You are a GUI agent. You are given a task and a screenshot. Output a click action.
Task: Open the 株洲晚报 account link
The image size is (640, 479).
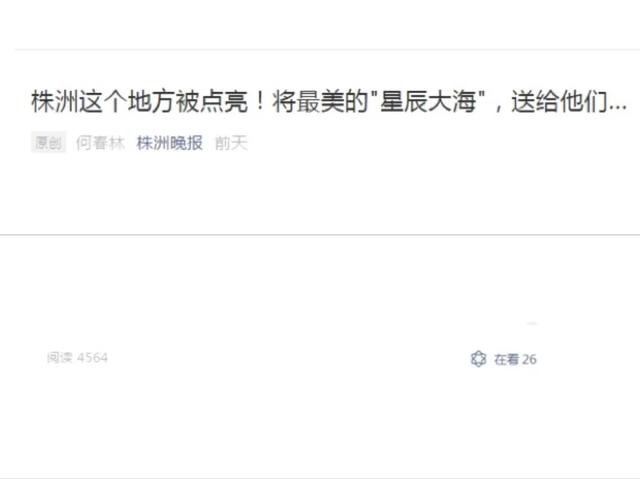[x=169, y=143]
